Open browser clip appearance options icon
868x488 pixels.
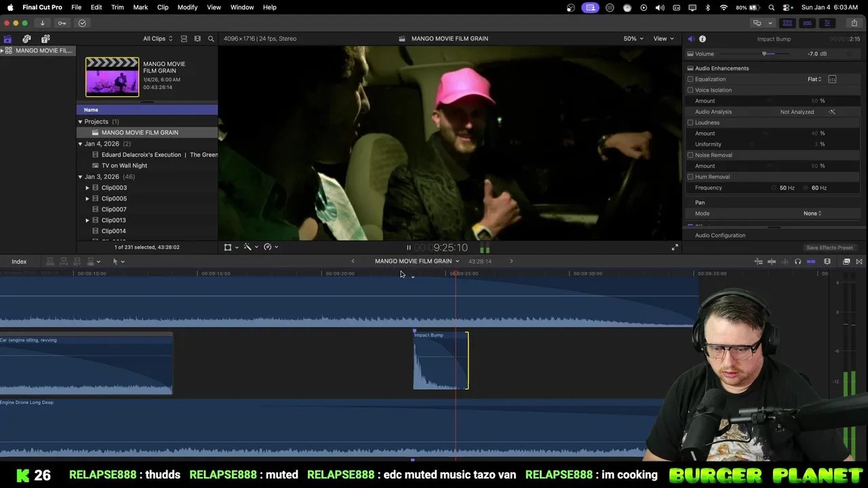[197, 39]
